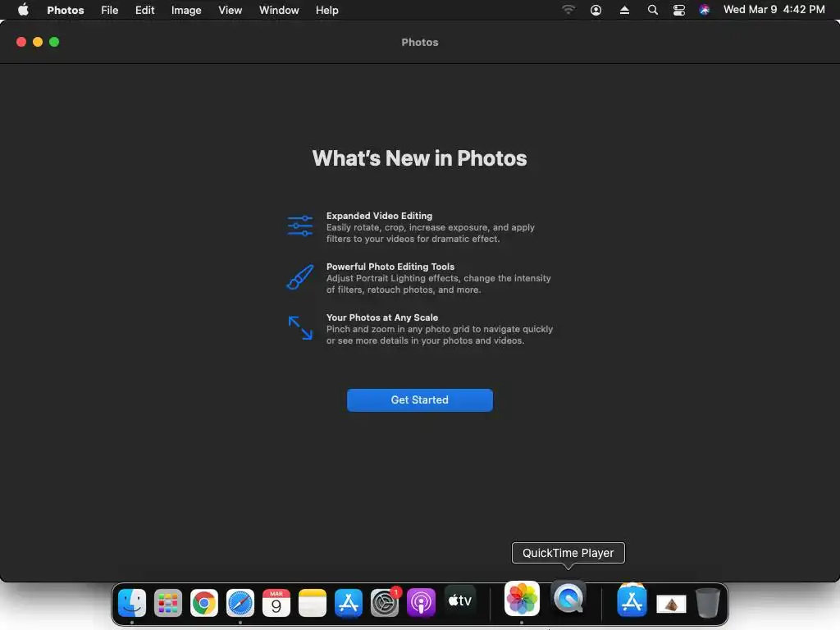The image size is (840, 630).
Task: Open Launchpad from the Dock
Action: (167, 603)
